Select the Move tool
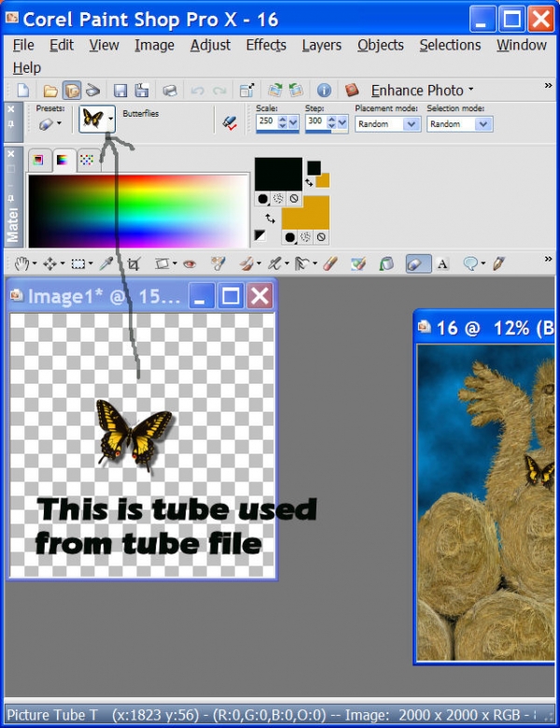The image size is (560, 728). [x=49, y=264]
